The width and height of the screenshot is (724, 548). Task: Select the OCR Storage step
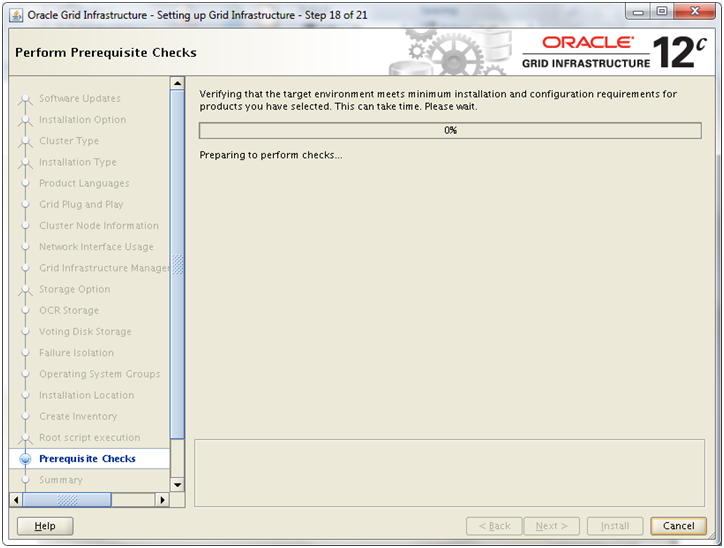tap(69, 311)
